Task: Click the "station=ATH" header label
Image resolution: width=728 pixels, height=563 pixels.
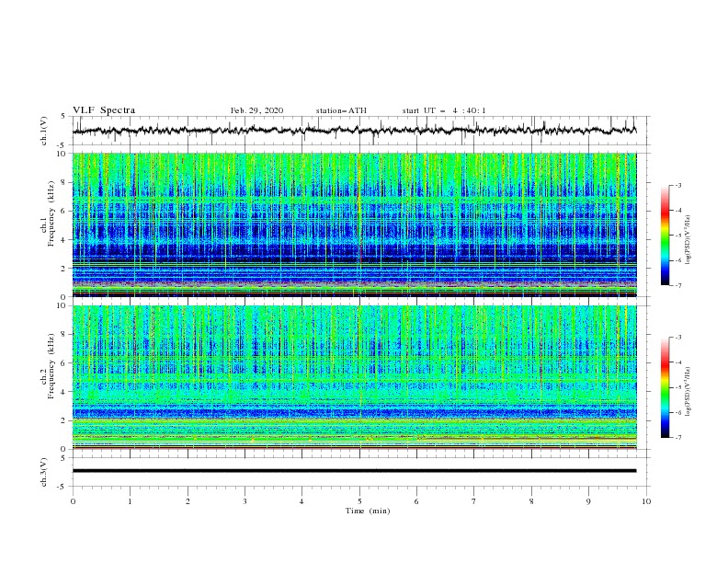Action: (341, 110)
